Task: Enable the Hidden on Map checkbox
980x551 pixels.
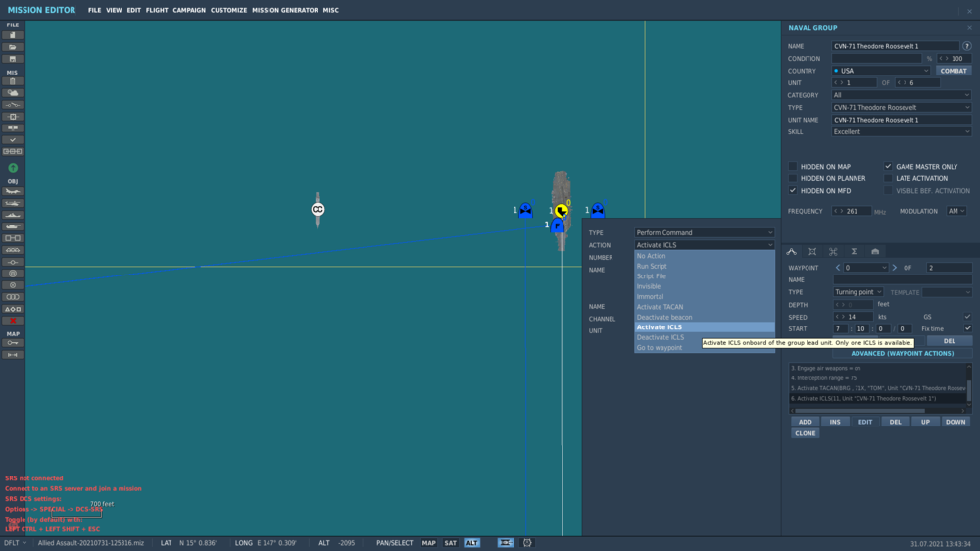Action: pos(793,167)
